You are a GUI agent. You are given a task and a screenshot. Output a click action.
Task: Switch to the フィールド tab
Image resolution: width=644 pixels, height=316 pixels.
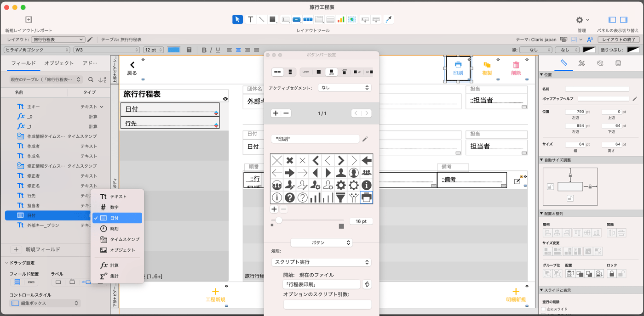pos(23,63)
